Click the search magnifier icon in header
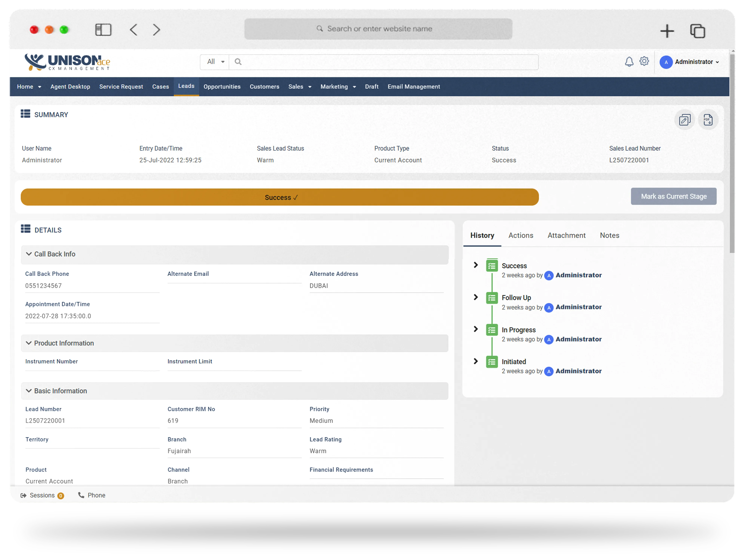This screenshot has width=756, height=560. (238, 62)
